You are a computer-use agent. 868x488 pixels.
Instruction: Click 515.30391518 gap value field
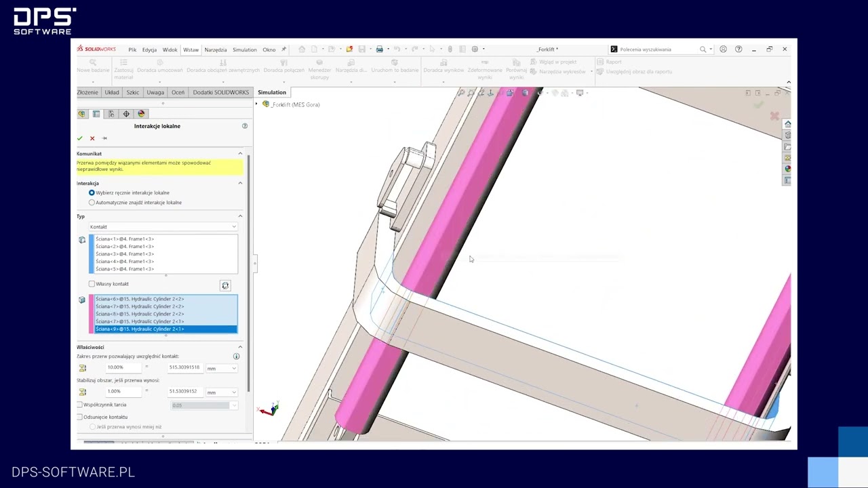coord(185,368)
